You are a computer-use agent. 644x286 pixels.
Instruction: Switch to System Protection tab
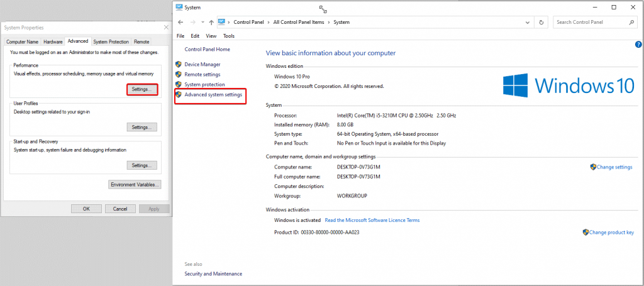[111, 42]
